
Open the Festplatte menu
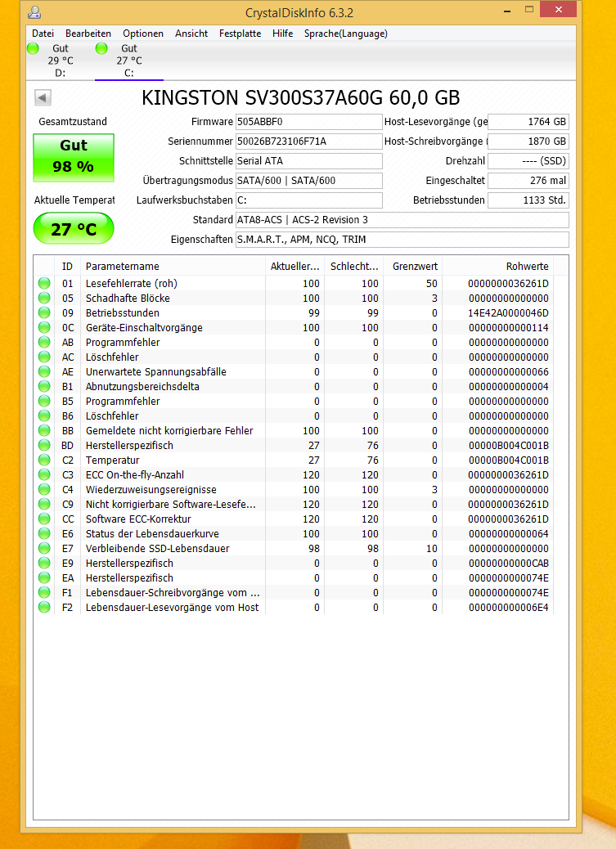[x=240, y=34]
